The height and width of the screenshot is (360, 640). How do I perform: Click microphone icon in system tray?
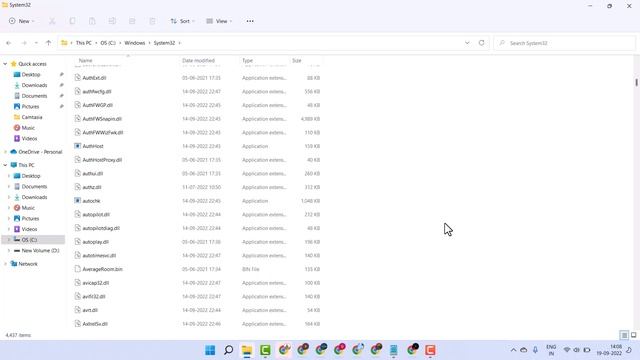click(x=535, y=350)
